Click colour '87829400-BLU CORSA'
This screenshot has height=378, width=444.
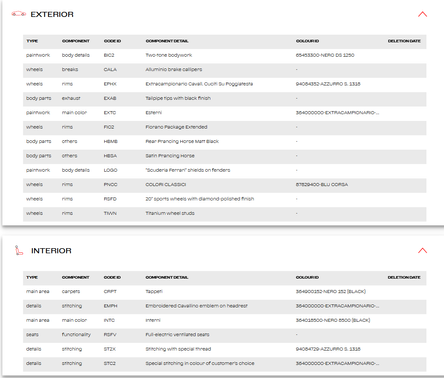tap(322, 184)
